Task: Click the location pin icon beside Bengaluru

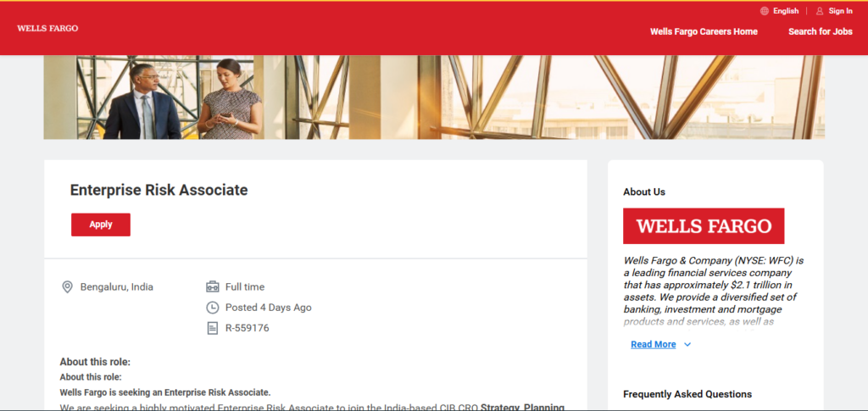Action: coord(67,287)
